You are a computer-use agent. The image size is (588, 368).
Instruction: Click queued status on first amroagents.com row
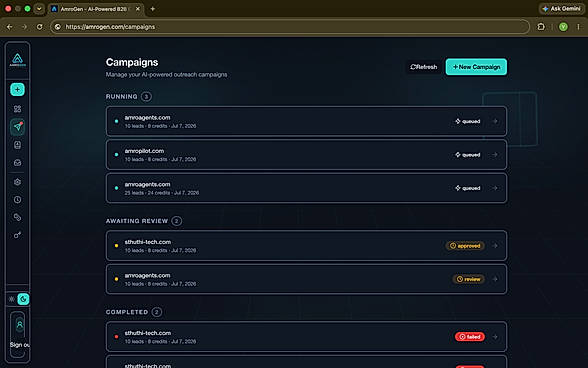[x=468, y=121]
